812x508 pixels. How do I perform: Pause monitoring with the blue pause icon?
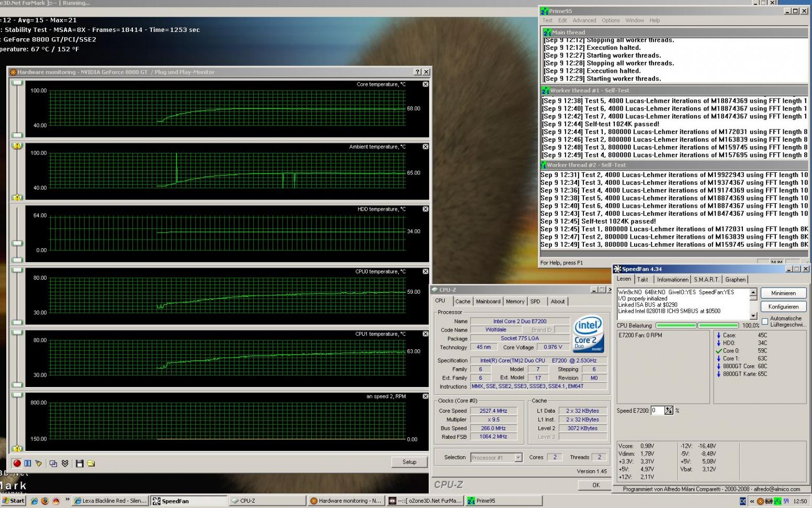(28, 463)
